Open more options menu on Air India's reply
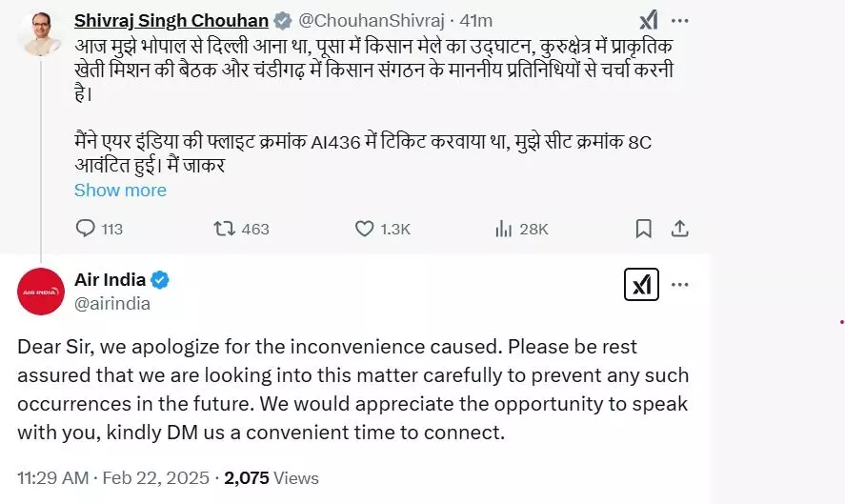The image size is (845, 504). (x=680, y=284)
